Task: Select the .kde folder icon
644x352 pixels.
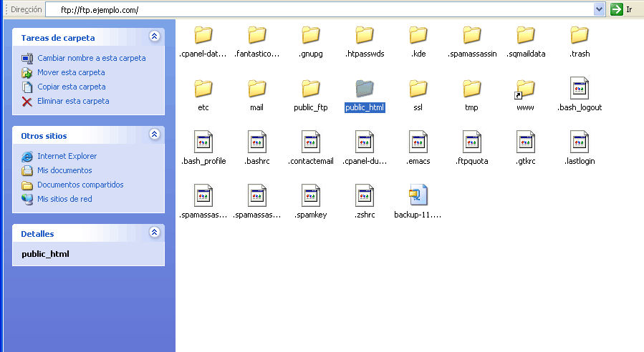Action: pos(418,35)
